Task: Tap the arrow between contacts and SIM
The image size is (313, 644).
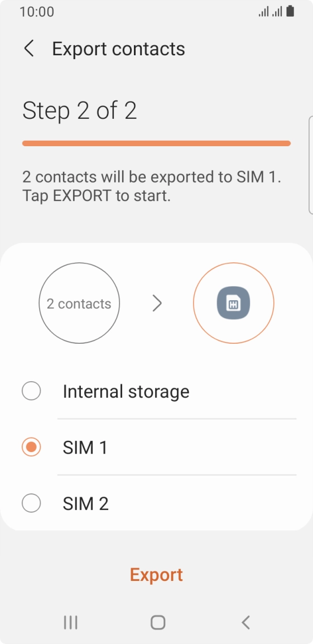Action: click(157, 304)
